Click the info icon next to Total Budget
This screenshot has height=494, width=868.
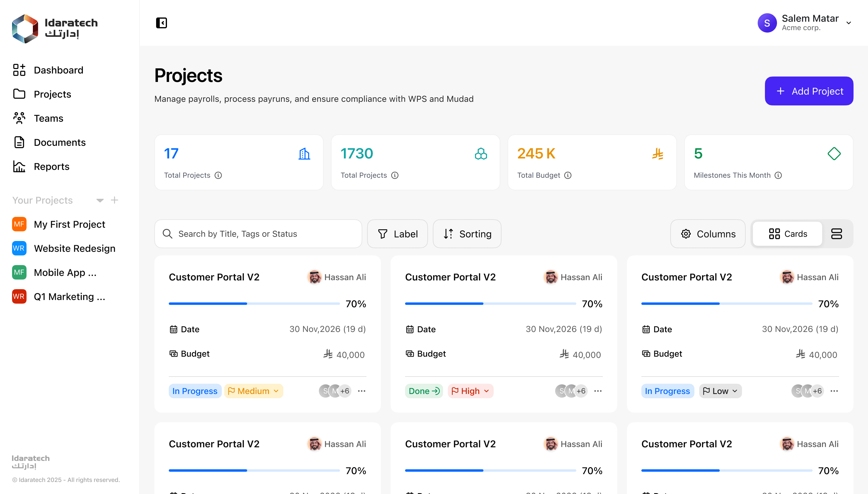568,175
